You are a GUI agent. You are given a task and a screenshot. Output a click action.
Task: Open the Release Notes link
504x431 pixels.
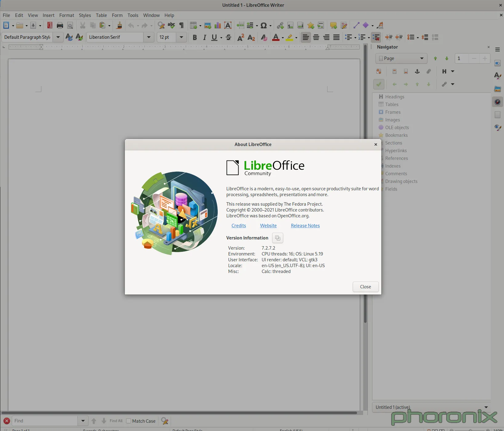[x=305, y=226]
